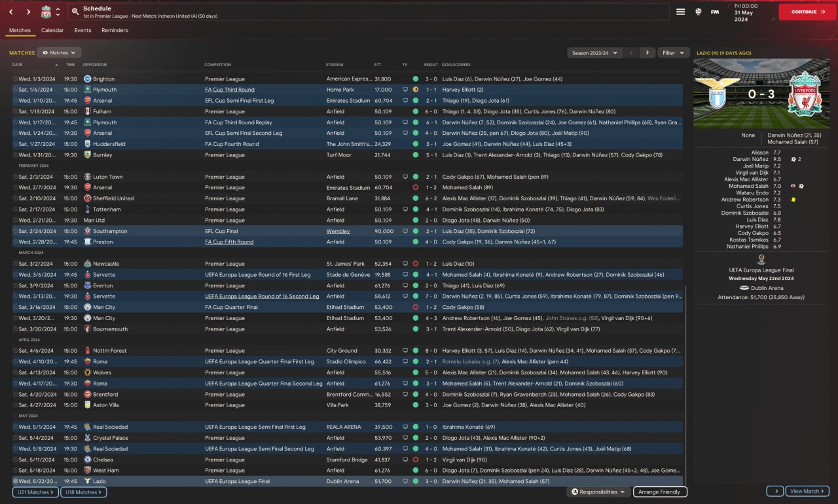Open U18 Matches
The height and width of the screenshot is (504, 838).
tap(84, 492)
